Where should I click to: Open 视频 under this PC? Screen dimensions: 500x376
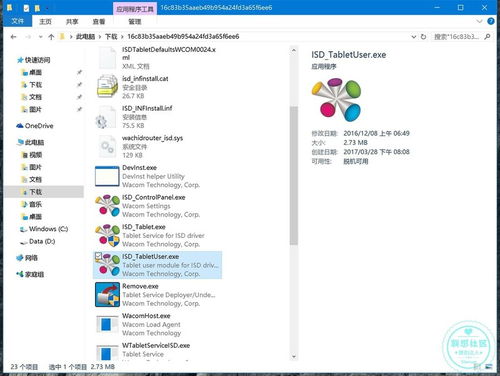pyautogui.click(x=35, y=155)
